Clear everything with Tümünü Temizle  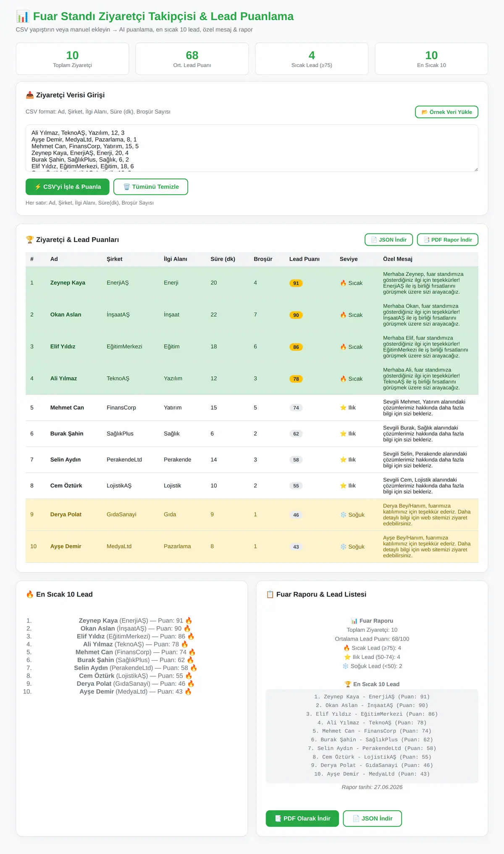(x=151, y=187)
